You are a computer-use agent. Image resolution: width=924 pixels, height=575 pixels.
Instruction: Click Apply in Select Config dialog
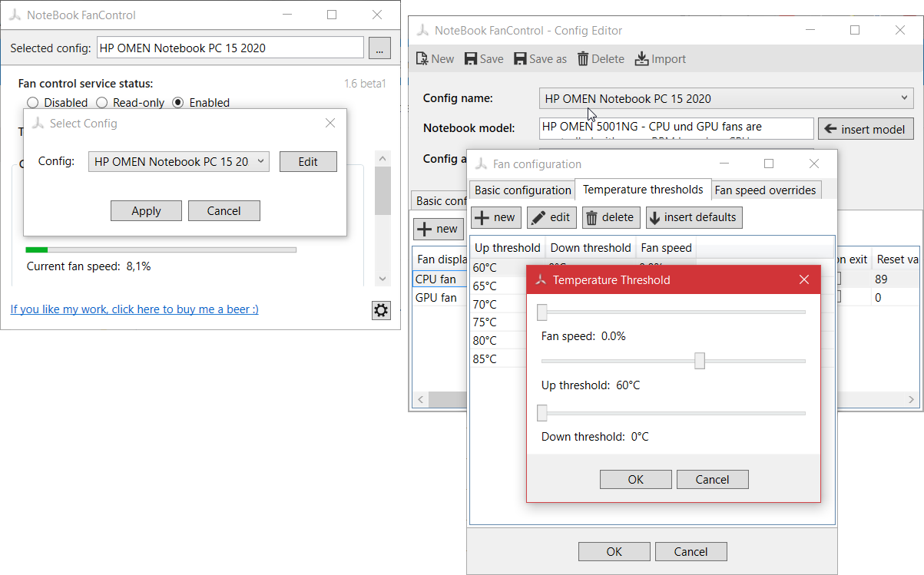(146, 210)
